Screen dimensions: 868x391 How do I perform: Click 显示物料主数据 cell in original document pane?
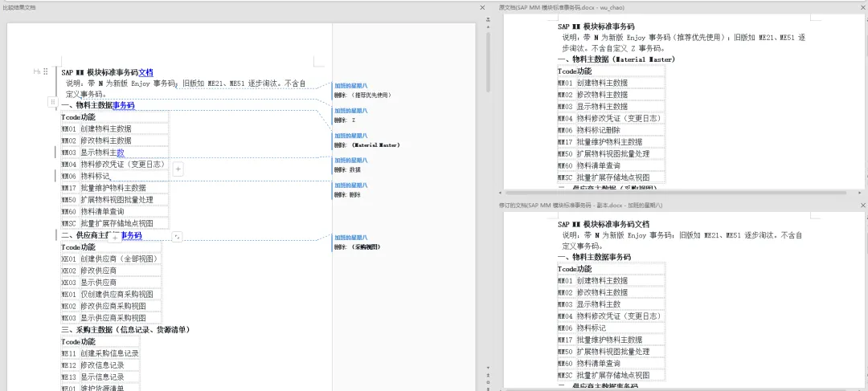tap(620, 106)
